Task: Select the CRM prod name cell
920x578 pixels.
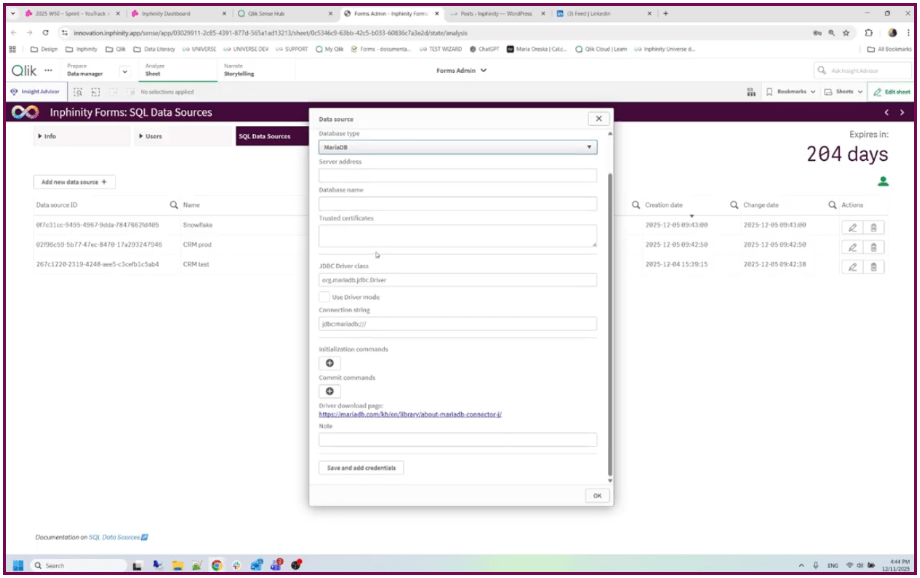Action: pos(197,245)
